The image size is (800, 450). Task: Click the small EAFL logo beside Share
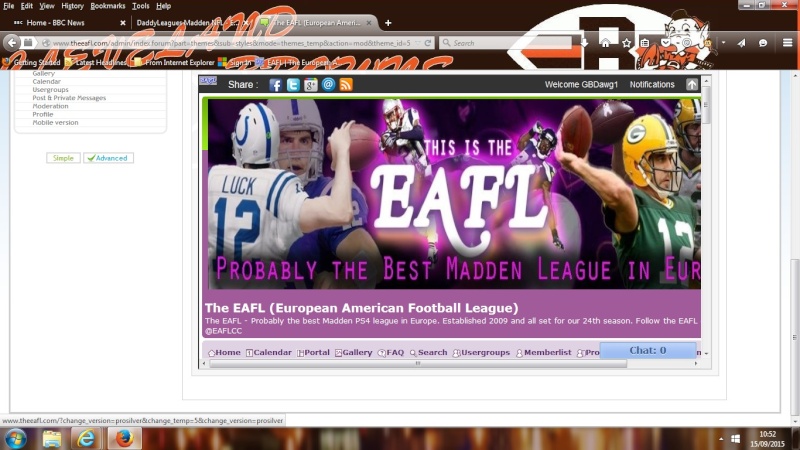(x=208, y=81)
